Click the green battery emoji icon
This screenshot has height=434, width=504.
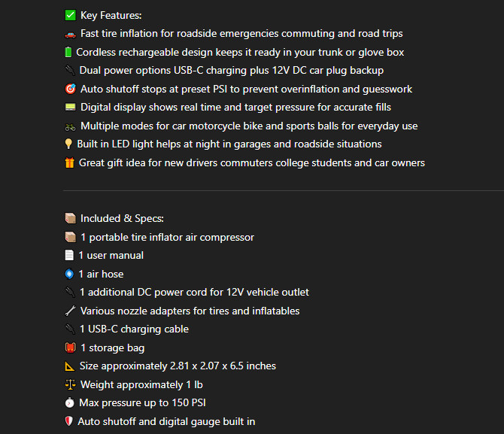[68, 52]
